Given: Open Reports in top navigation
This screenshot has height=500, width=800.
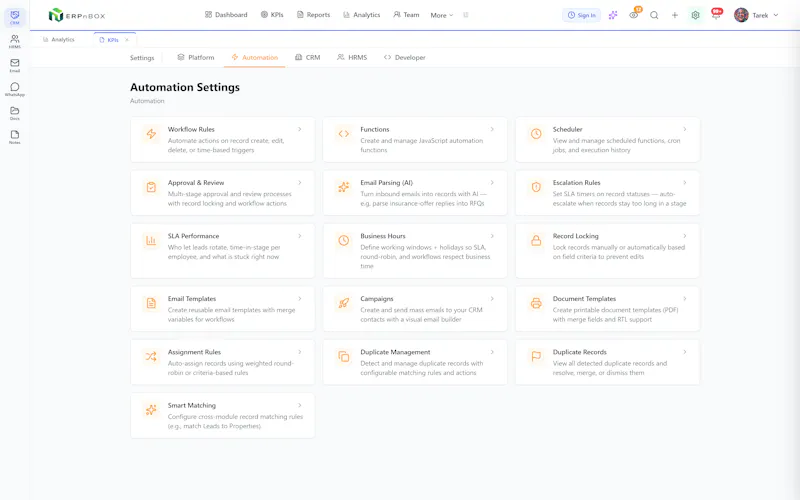Looking at the screenshot, I should point(313,15).
